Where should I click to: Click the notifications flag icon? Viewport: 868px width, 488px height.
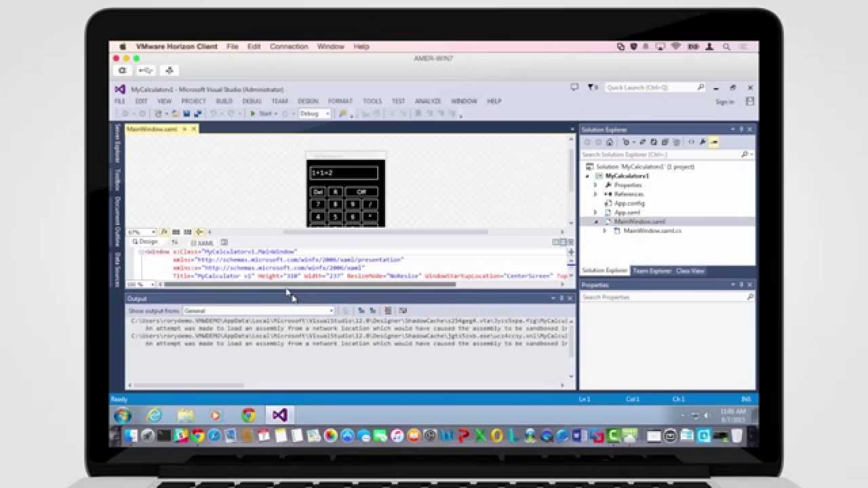[591, 87]
